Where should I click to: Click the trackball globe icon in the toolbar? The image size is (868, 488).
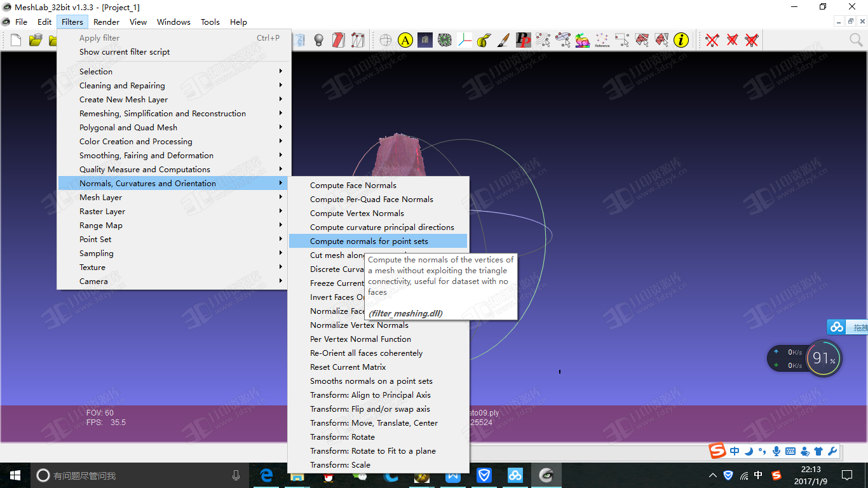(x=386, y=41)
